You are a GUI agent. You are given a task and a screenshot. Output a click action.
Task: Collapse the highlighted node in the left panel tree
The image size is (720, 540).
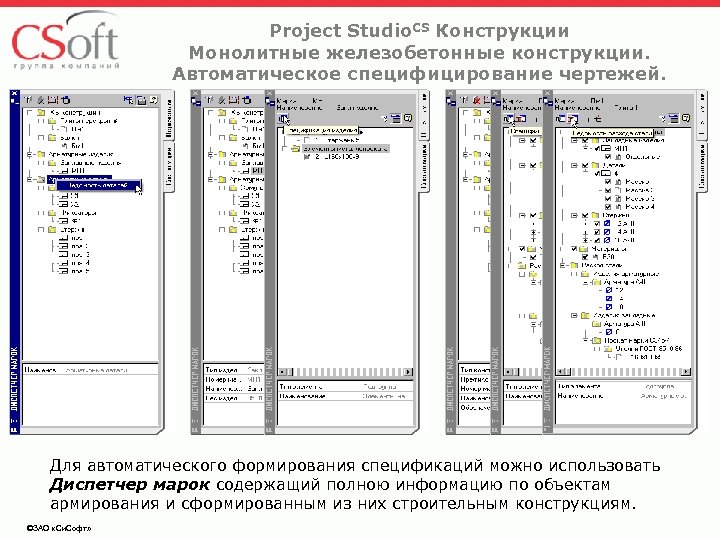pyautogui.click(x=29, y=179)
